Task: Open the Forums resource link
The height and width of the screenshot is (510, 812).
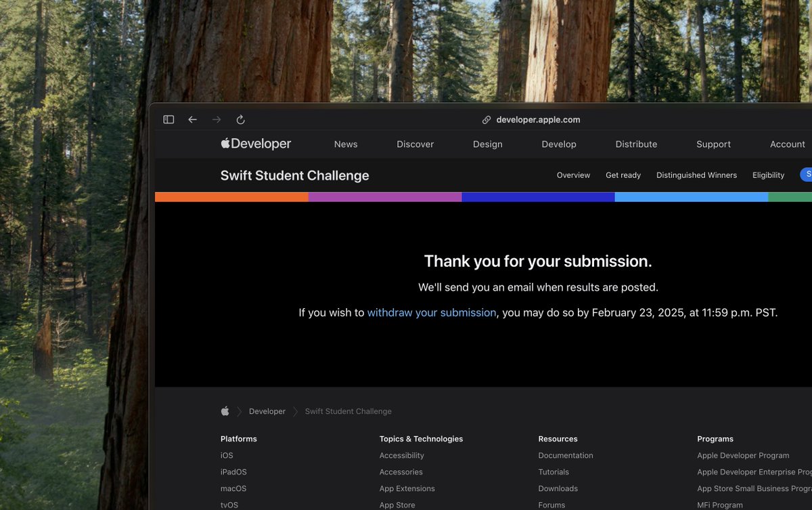Action: (551, 505)
